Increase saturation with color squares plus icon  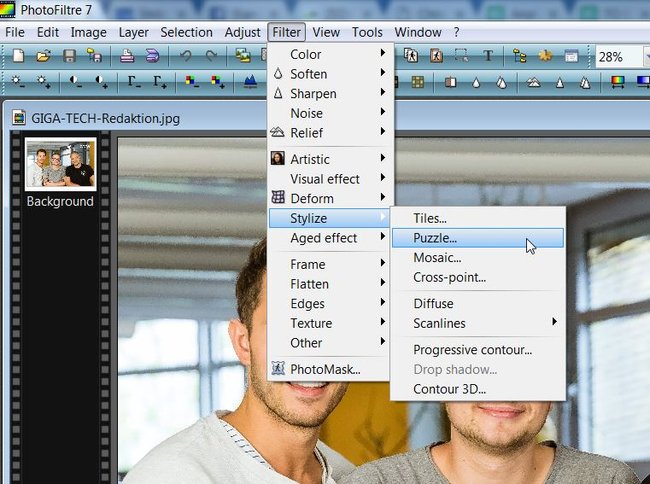coord(217,82)
